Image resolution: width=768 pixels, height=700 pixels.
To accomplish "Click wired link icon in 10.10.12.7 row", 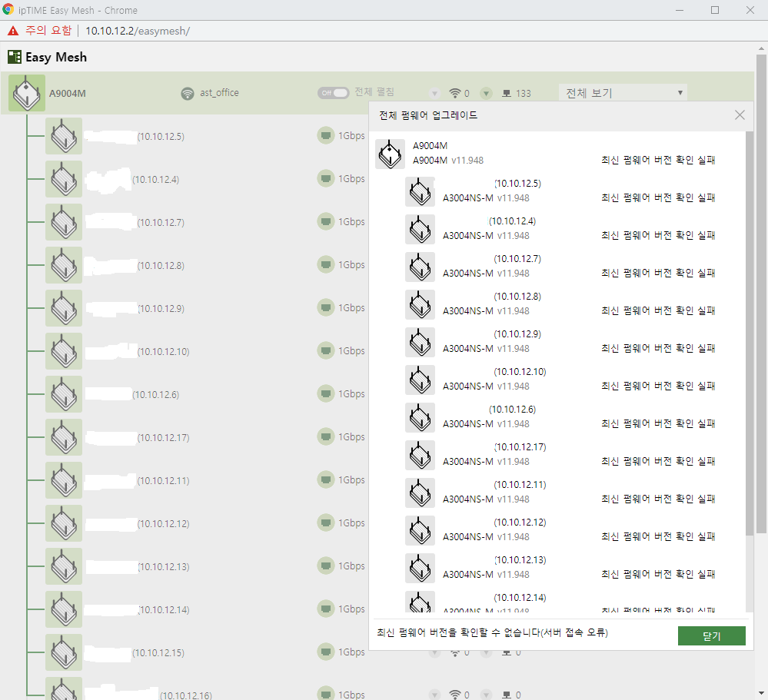I will 326,222.
